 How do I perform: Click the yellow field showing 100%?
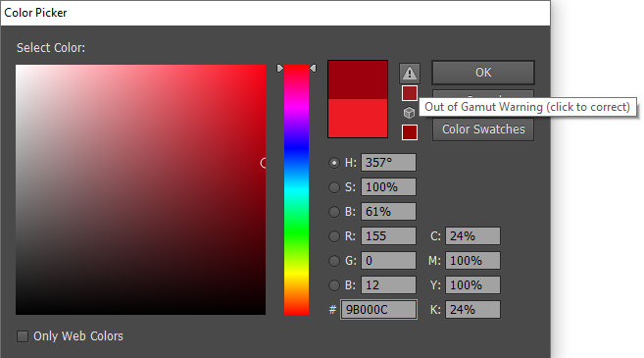pos(472,284)
